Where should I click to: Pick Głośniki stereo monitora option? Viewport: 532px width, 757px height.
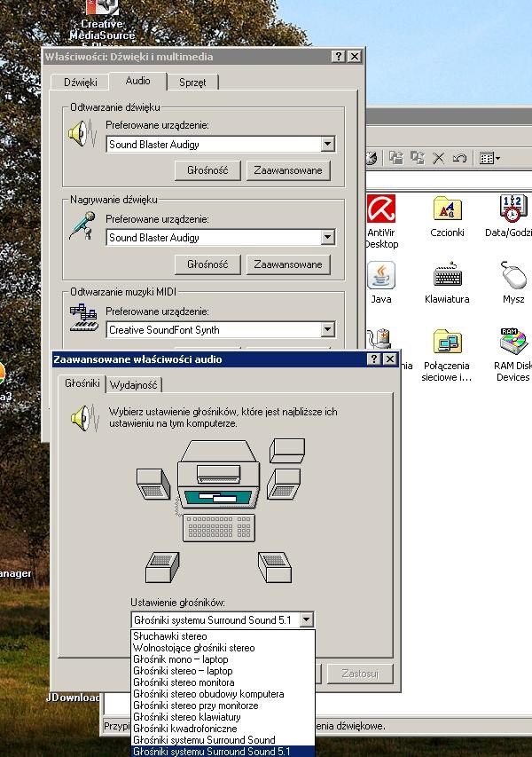click(x=223, y=682)
